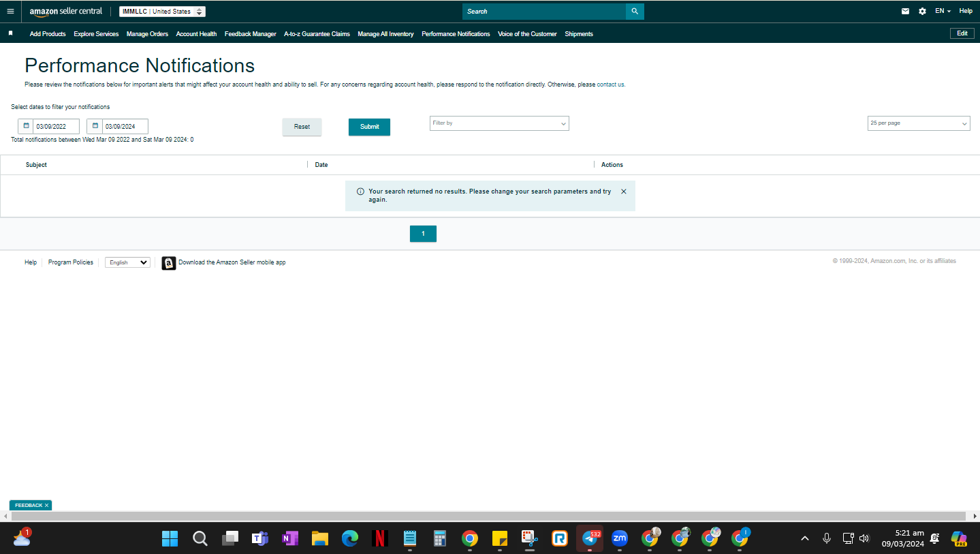This screenshot has height=554, width=980.
Task: Click the bookmark flag icon
Action: coord(10,33)
